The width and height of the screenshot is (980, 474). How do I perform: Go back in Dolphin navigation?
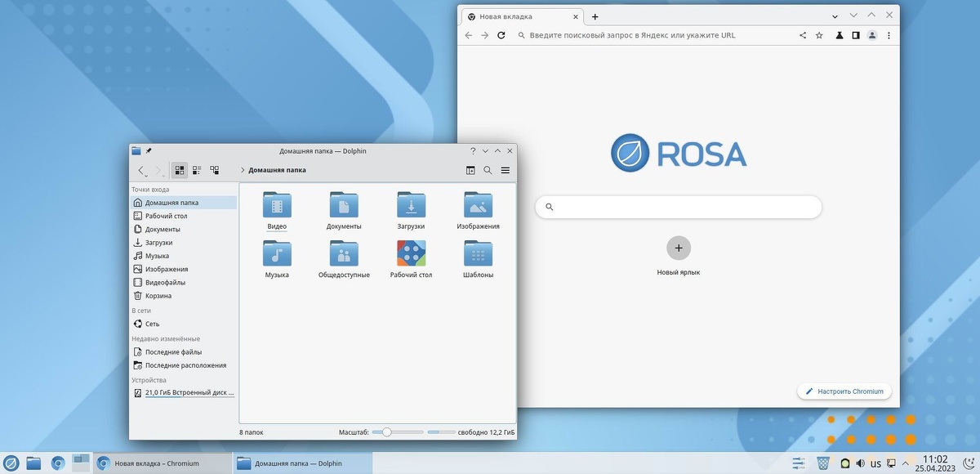[140, 170]
